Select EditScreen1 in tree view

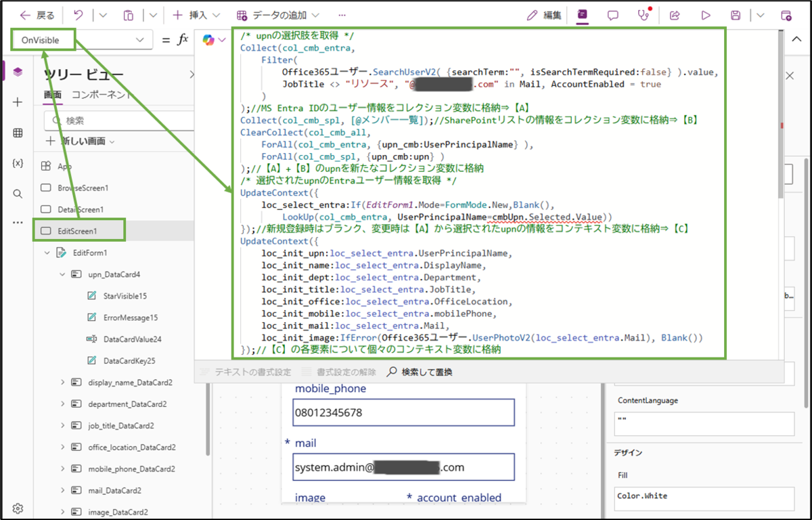[x=77, y=231]
